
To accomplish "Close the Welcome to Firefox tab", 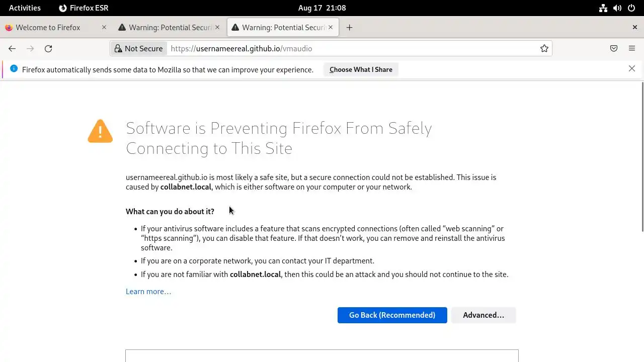I will [x=104, y=28].
